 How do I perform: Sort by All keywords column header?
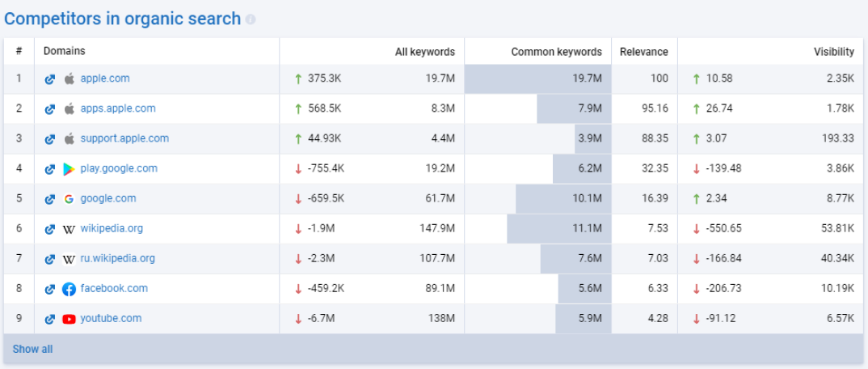click(424, 52)
